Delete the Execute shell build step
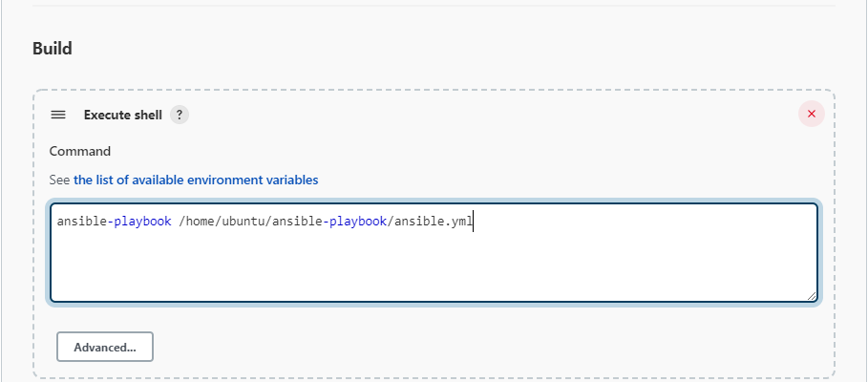The image size is (868, 382). click(x=811, y=114)
